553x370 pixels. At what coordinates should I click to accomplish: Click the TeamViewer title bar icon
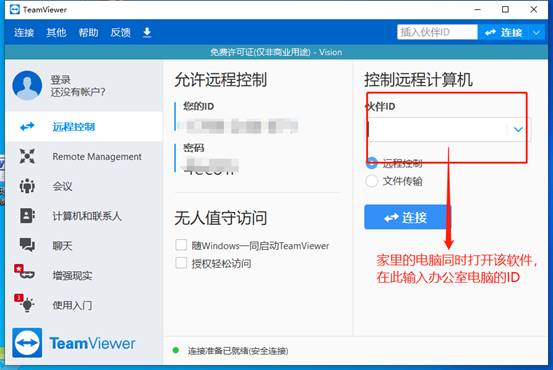pyautogui.click(x=15, y=10)
